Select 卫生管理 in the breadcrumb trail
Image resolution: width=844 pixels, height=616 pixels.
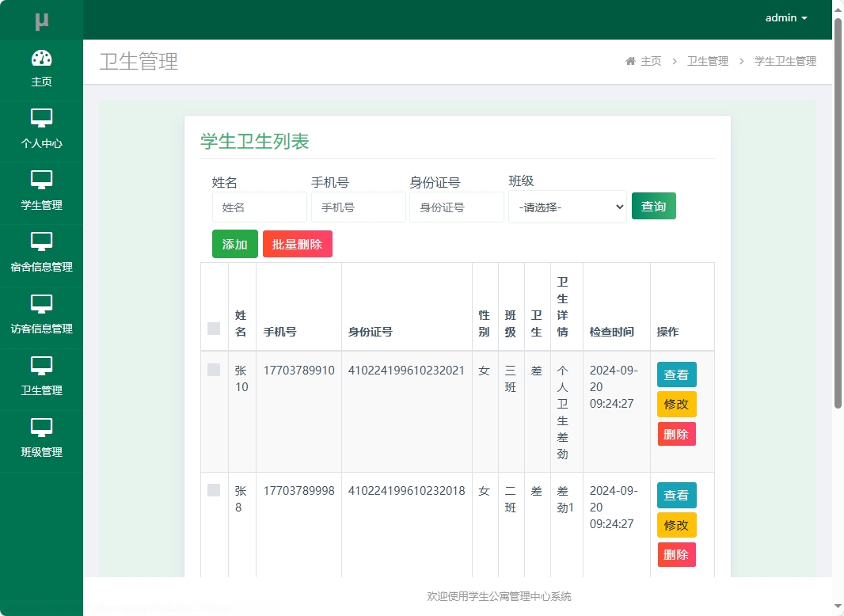(707, 60)
